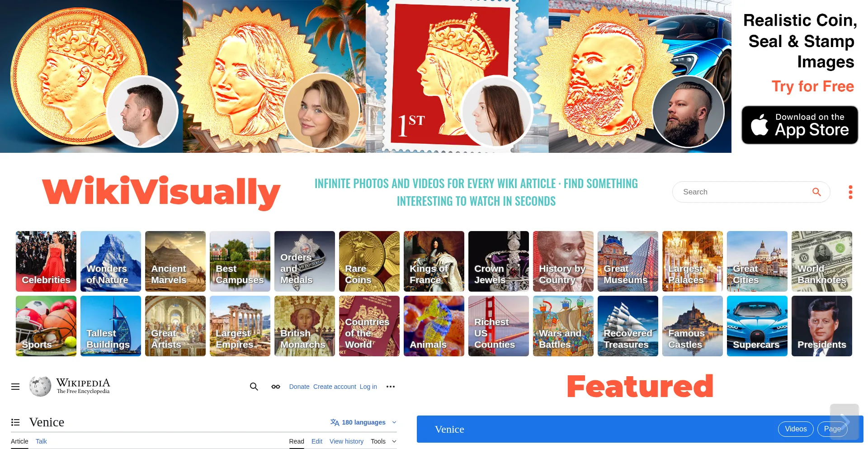868x449 pixels.
Task: Click the Videos button in Venice bar
Action: click(x=796, y=429)
